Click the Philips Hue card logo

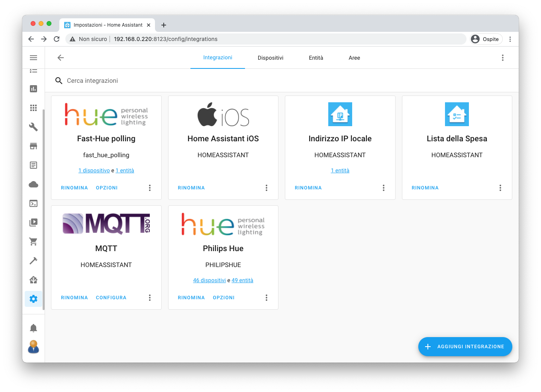point(223,224)
